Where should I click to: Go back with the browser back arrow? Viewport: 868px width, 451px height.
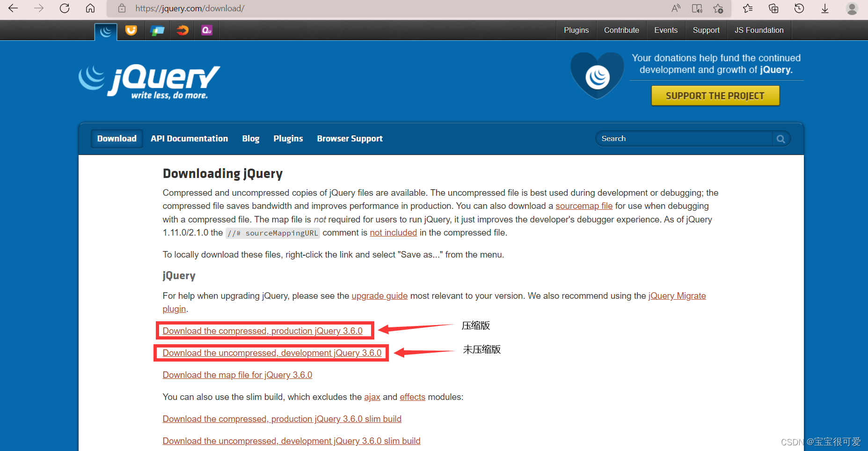[x=13, y=8]
